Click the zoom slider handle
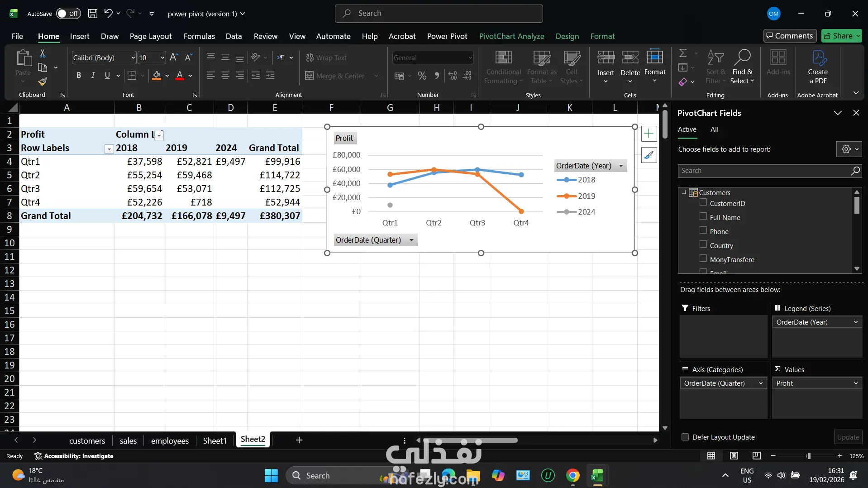 point(809,456)
